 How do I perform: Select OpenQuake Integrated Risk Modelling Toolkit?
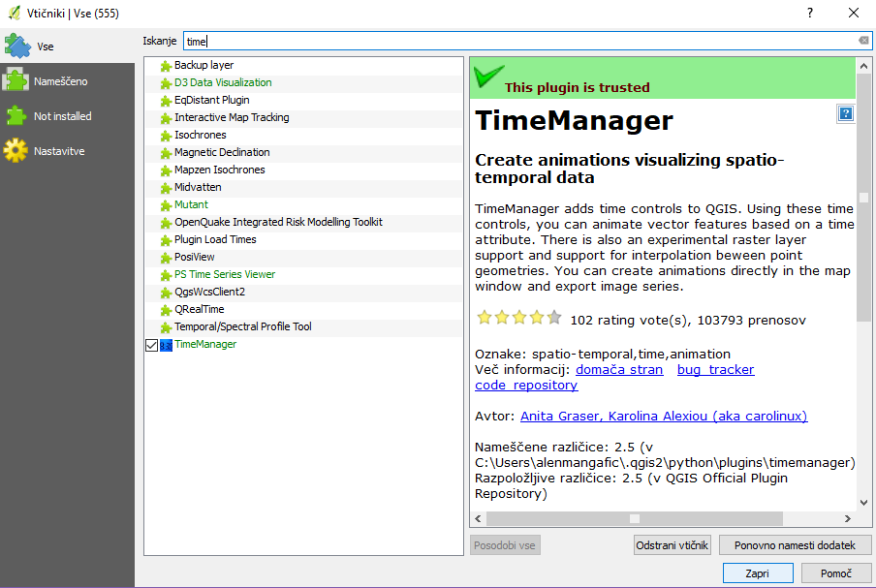[303, 222]
